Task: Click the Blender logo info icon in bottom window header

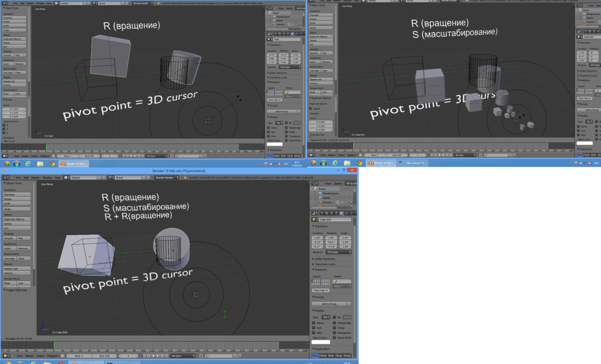Action: click(185, 177)
